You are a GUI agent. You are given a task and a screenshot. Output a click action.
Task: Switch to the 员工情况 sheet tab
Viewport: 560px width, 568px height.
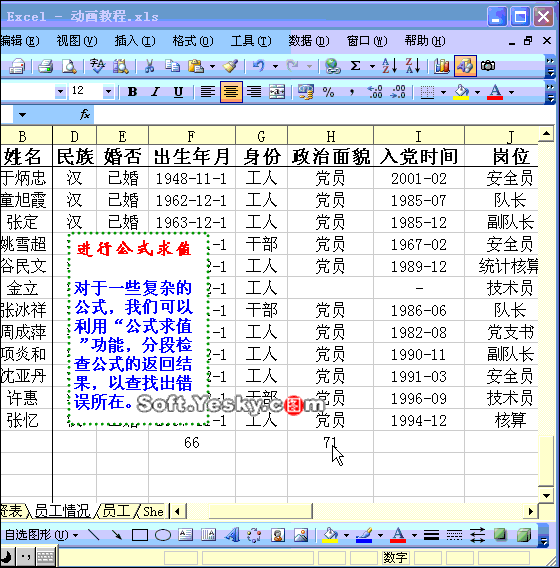point(62,511)
